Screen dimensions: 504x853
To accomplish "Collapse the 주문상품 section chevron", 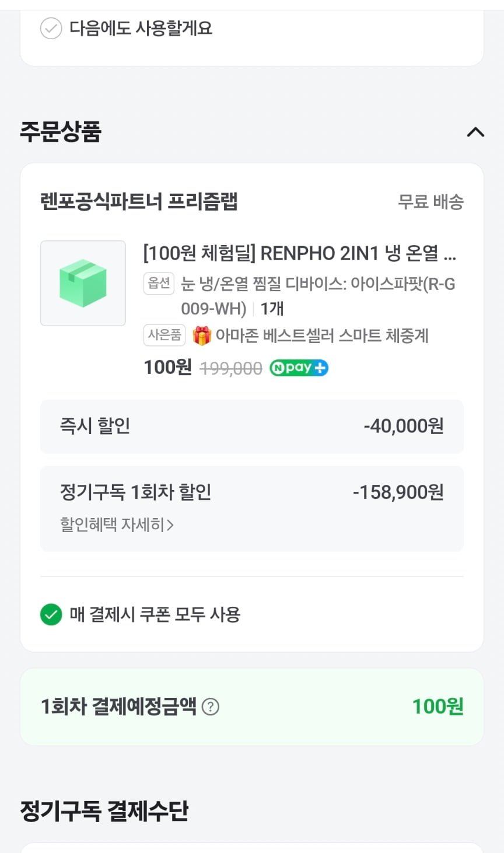I will point(475,132).
